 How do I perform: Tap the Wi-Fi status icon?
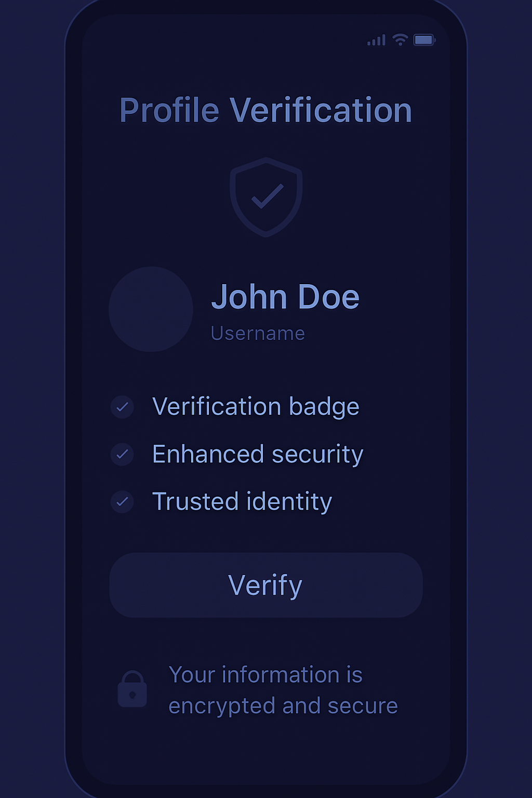pyautogui.click(x=400, y=39)
